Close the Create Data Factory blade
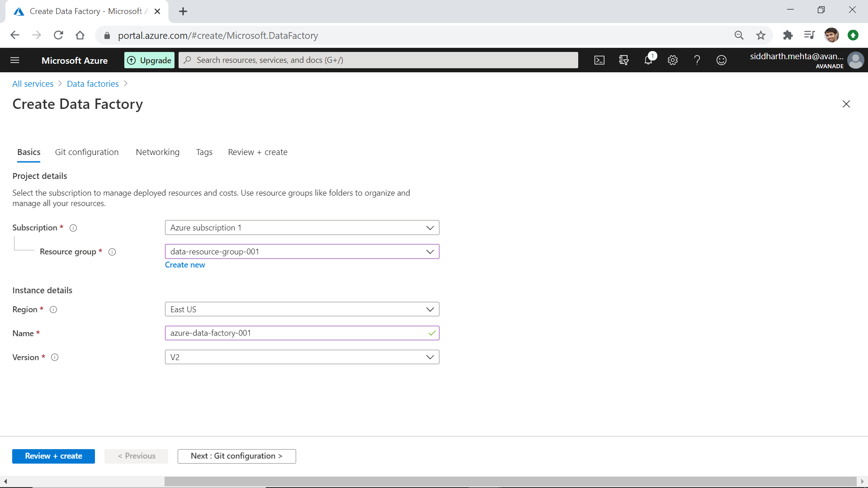This screenshot has width=868, height=488. (846, 104)
